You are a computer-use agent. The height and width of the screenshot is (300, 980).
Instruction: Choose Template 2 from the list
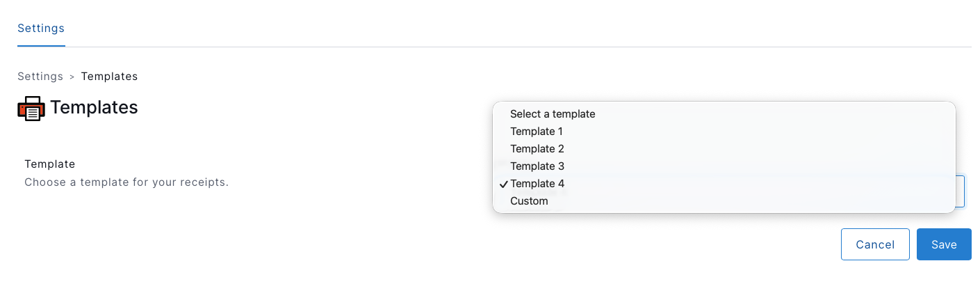pyautogui.click(x=724, y=149)
